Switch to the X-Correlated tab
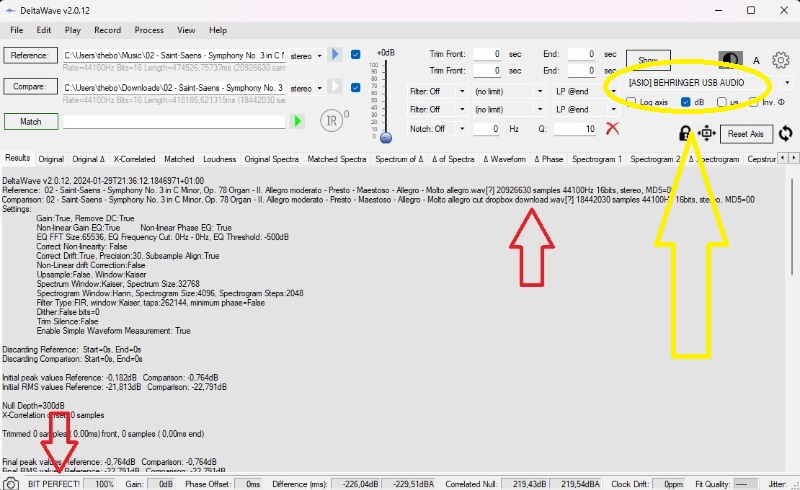This screenshot has width=800, height=490. 134,159
